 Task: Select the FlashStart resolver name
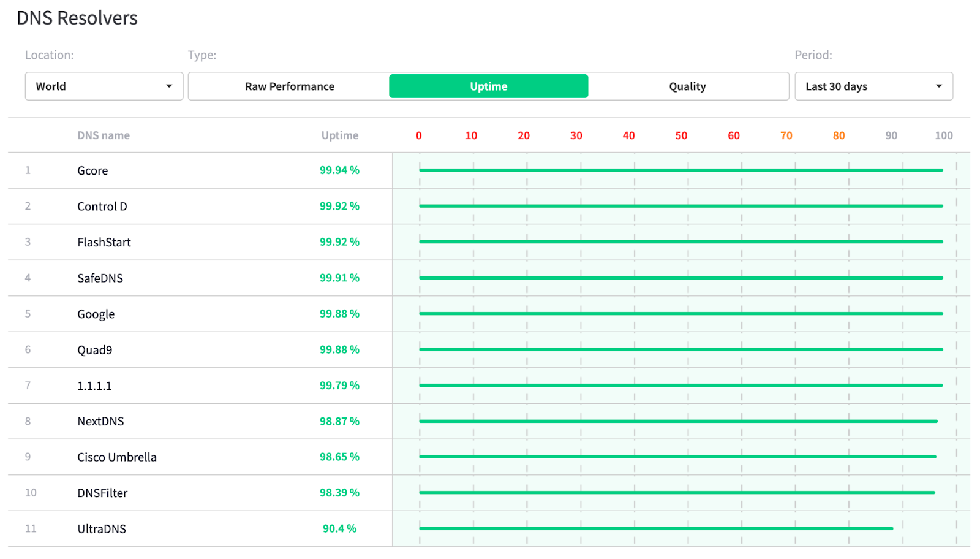pos(104,242)
